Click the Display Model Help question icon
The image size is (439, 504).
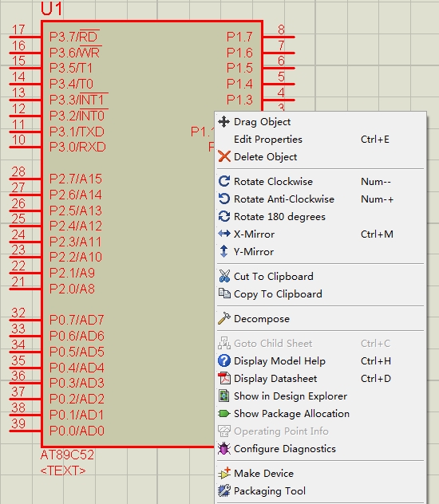click(x=223, y=360)
